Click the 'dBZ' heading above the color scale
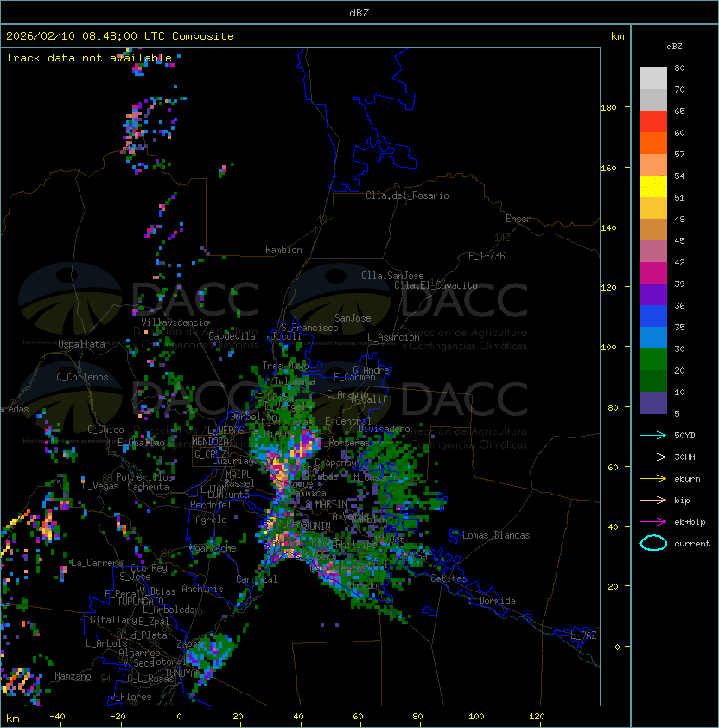719x728 pixels. pos(674,47)
